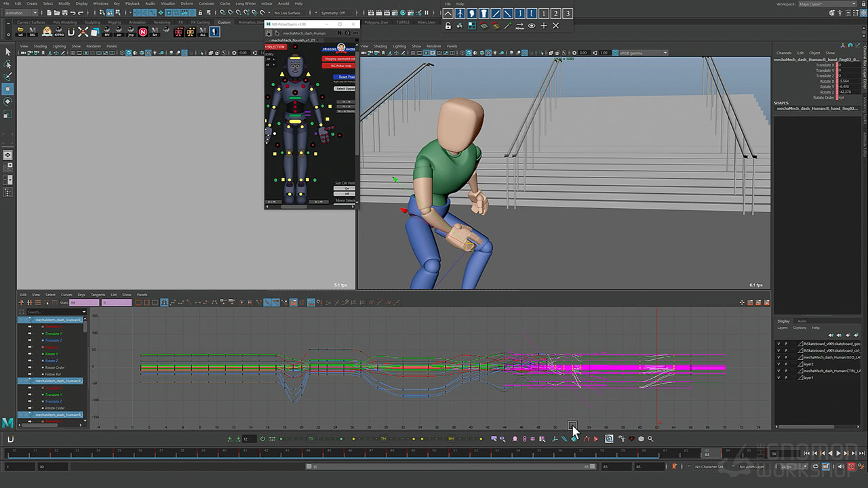The image size is (868, 488).
Task: Click the eye icon in floating toolbar
Action: click(532, 26)
